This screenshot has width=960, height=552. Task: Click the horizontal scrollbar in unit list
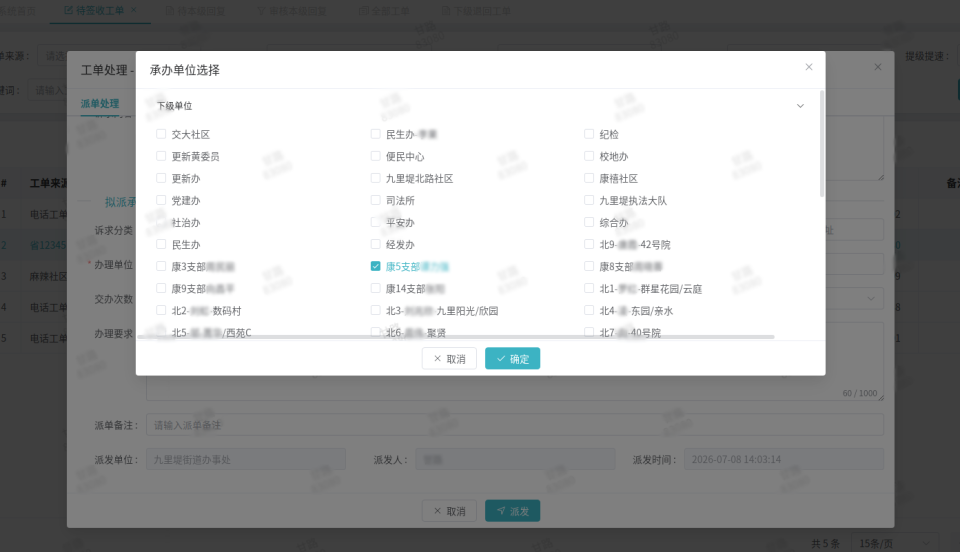click(456, 337)
